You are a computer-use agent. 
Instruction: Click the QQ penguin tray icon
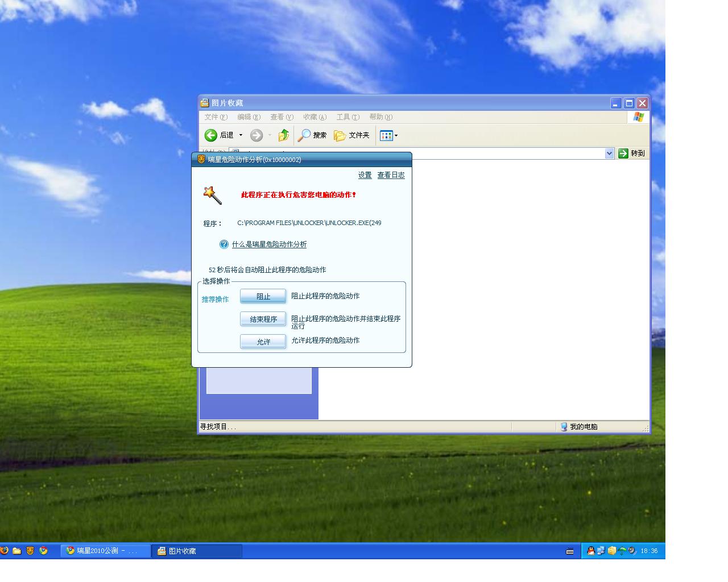[x=591, y=551]
